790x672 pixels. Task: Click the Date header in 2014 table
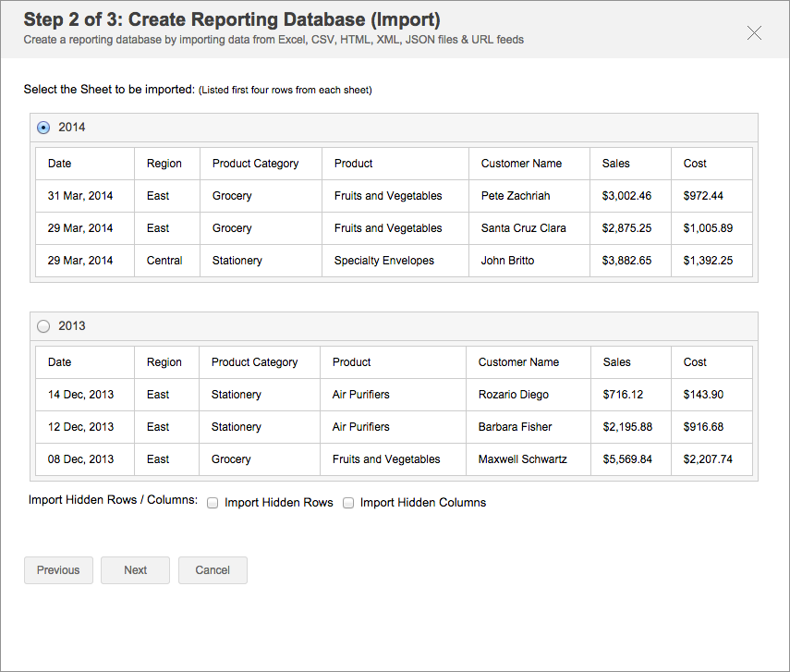[60, 164]
